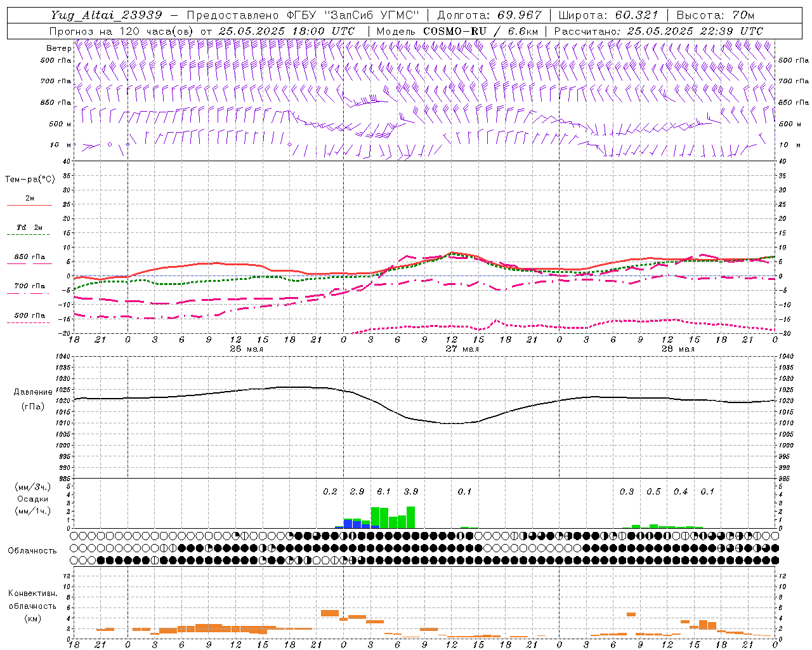This screenshot has width=812, height=650.
Task: Click the station name Yug_Altai_23939
Action: [107, 15]
